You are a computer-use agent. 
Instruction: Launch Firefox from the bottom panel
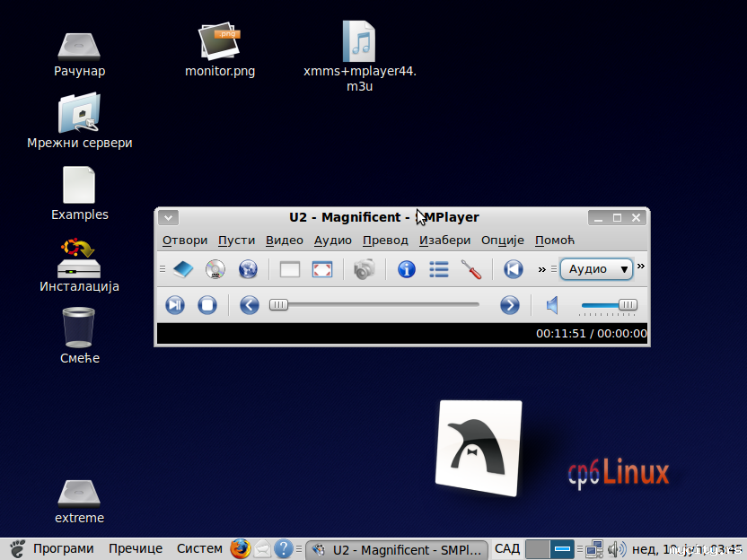tap(239, 548)
